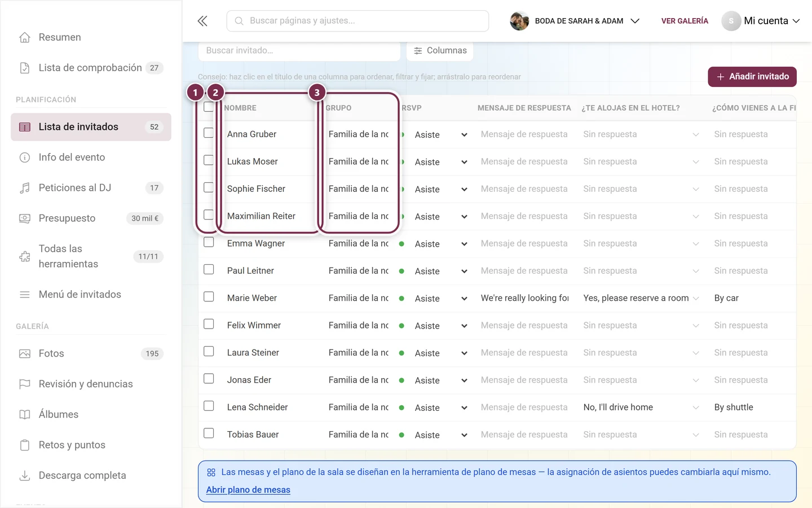812x508 pixels.
Task: Click the sliders icon on the Columnas button
Action: tap(418, 51)
